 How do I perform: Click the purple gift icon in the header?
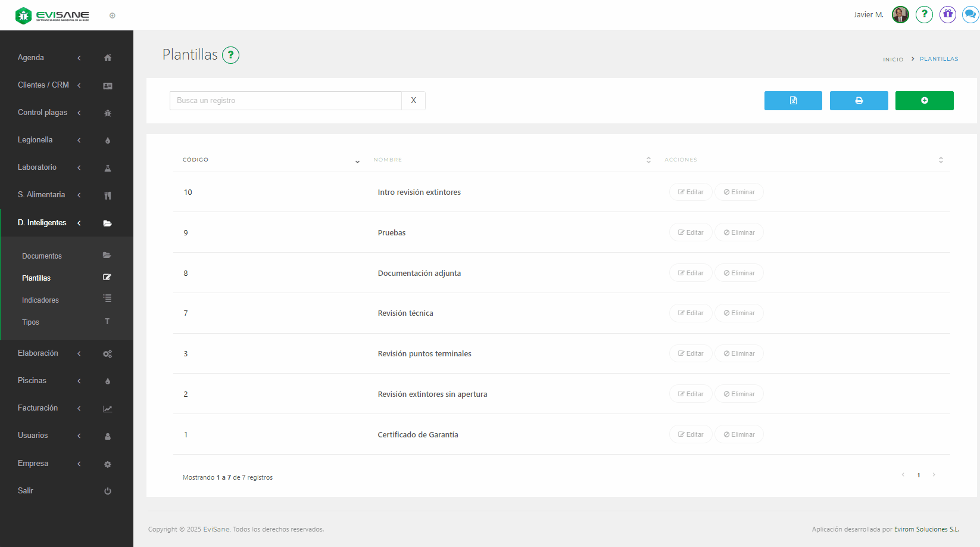(947, 14)
